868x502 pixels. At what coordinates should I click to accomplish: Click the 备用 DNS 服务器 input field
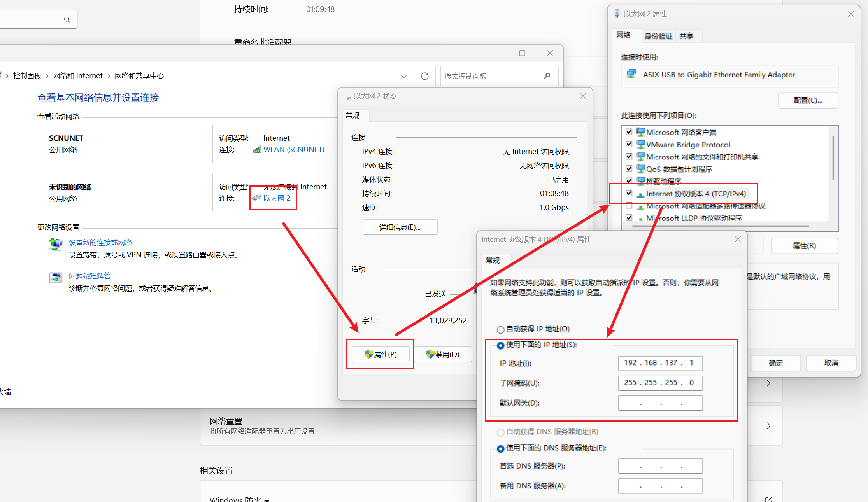point(660,486)
